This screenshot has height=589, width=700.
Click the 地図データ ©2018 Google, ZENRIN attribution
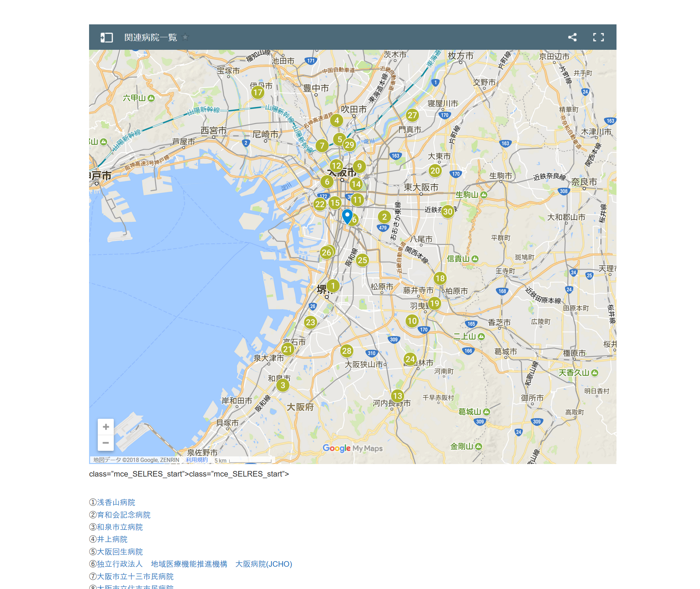(x=136, y=460)
